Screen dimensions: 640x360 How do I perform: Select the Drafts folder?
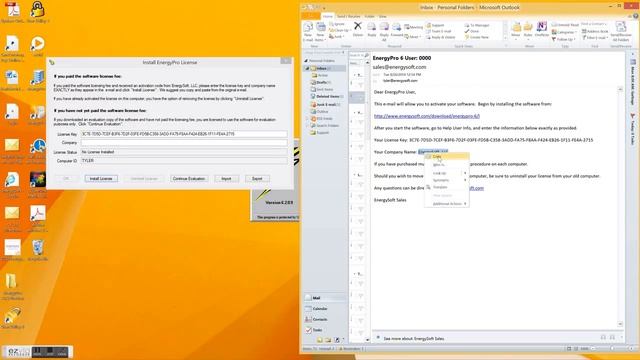pyautogui.click(x=322, y=82)
